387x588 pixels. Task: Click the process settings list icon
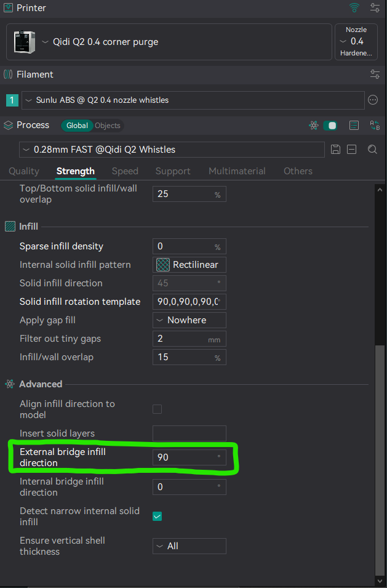(354, 125)
